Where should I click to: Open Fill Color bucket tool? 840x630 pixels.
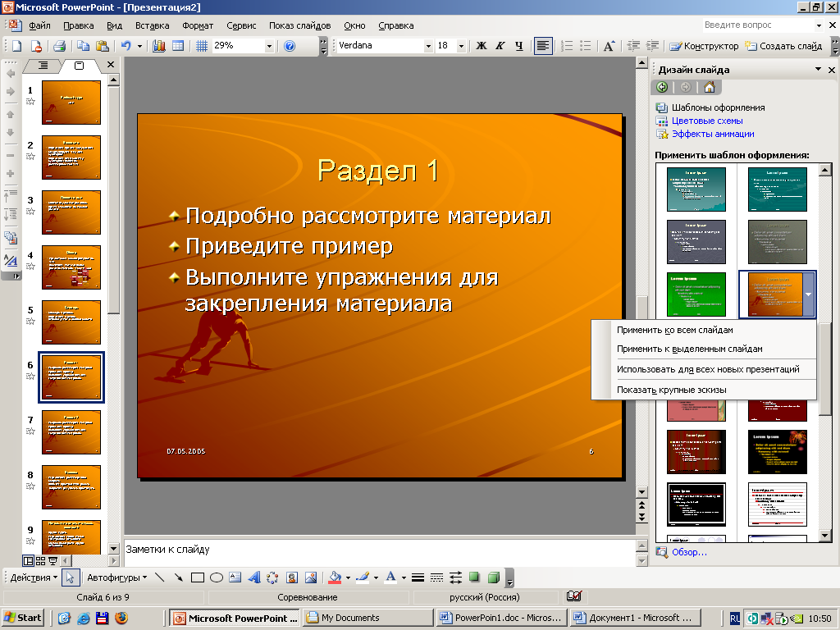coord(334,577)
